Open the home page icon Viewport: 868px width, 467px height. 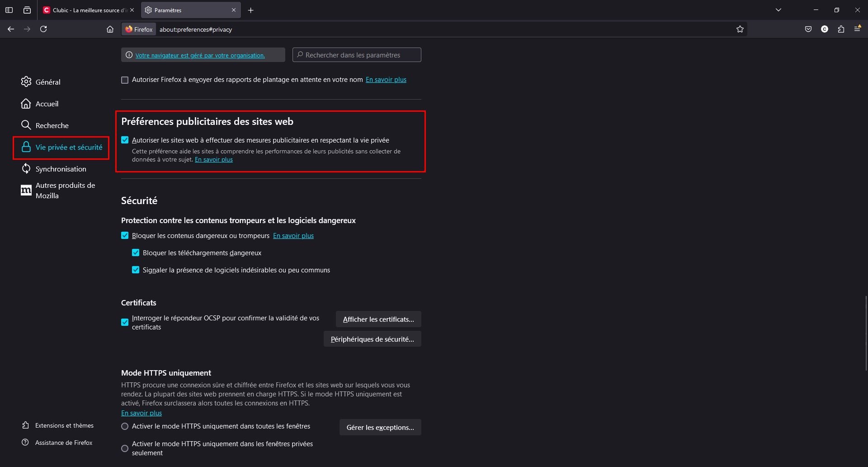pyautogui.click(x=110, y=29)
